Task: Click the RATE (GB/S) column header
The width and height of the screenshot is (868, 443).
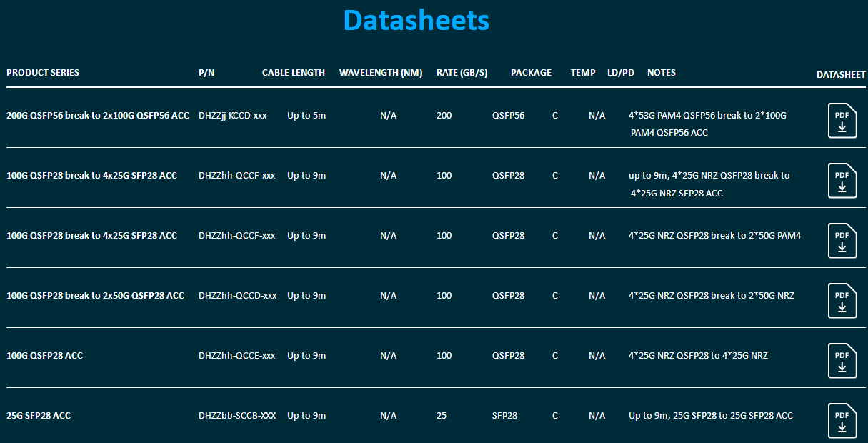Action: (x=462, y=73)
